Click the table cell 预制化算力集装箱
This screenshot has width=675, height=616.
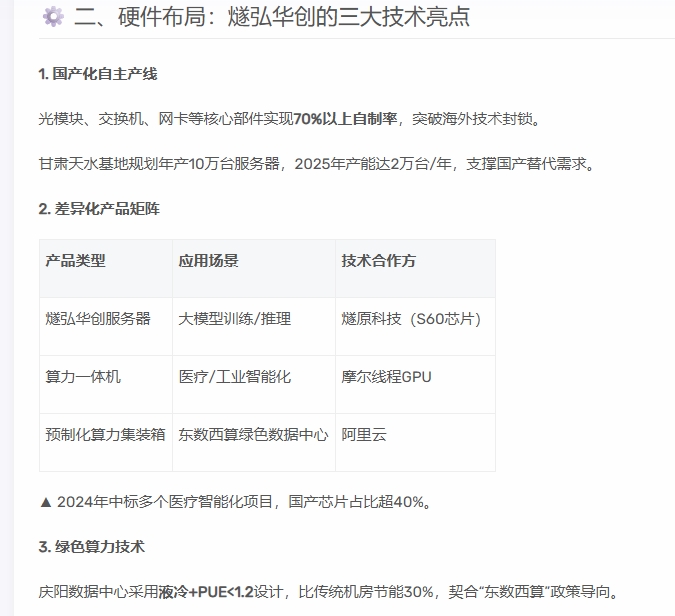(105, 435)
